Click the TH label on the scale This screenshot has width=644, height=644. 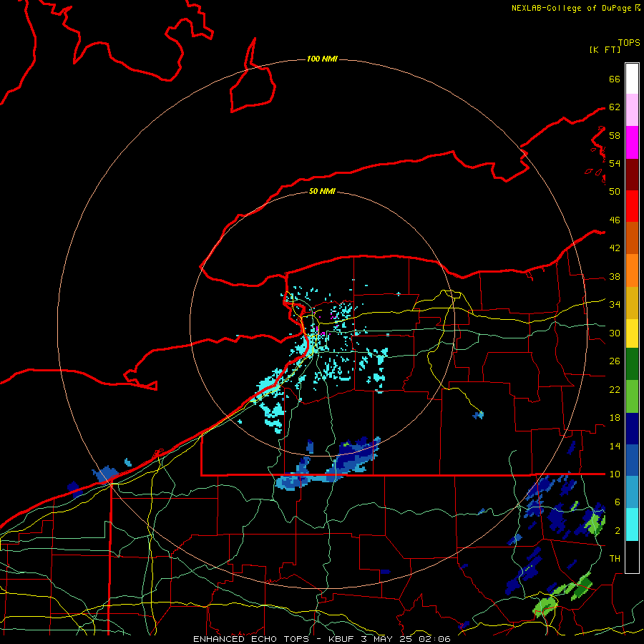tap(615, 558)
